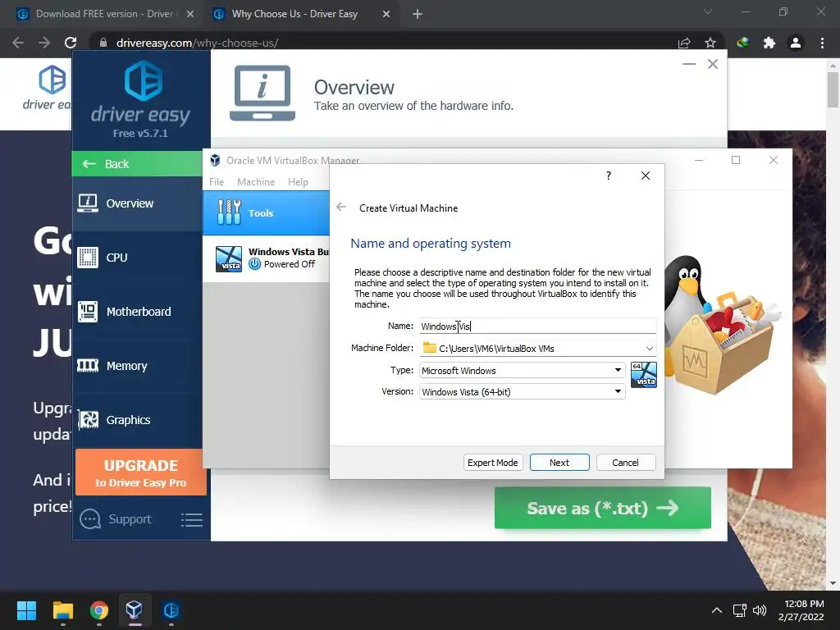Select Tools in VirtualBox Manager

click(266, 212)
